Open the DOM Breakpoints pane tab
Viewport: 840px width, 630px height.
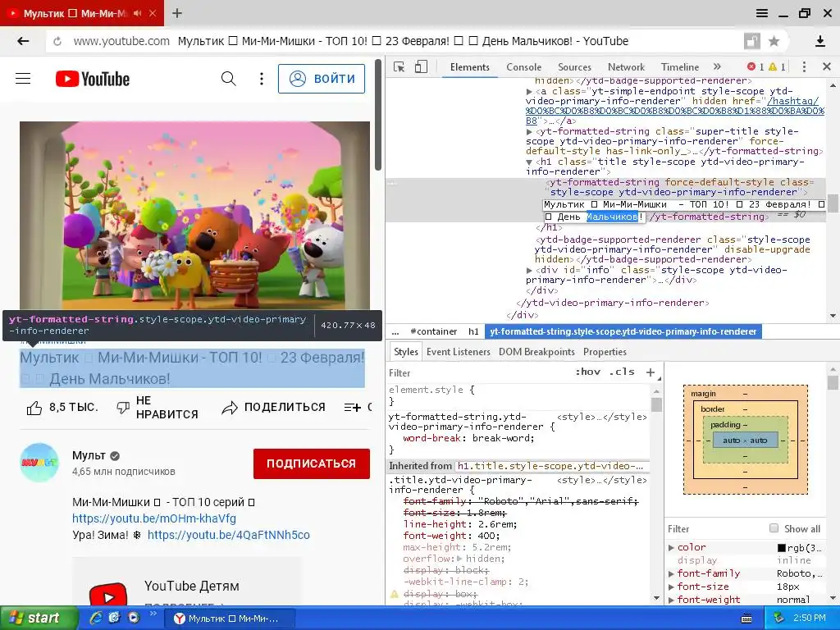tap(536, 352)
